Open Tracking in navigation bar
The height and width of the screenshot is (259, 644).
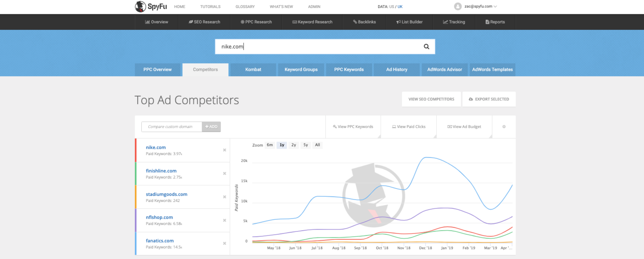454,22
